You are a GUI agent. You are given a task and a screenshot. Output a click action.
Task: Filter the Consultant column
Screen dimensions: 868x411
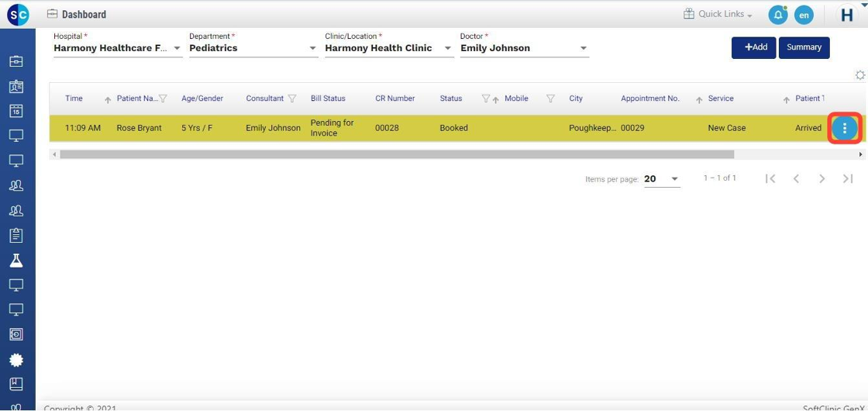(292, 98)
